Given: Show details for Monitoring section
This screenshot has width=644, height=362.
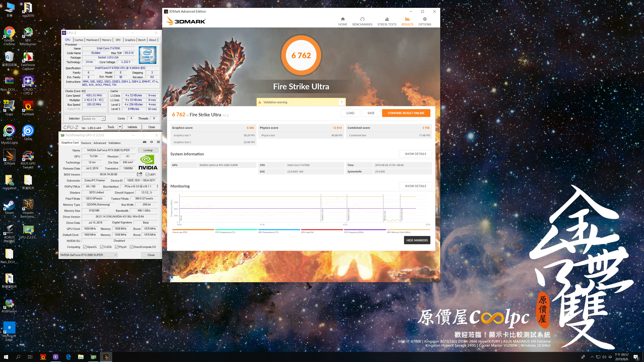Looking at the screenshot, I should tap(415, 186).
